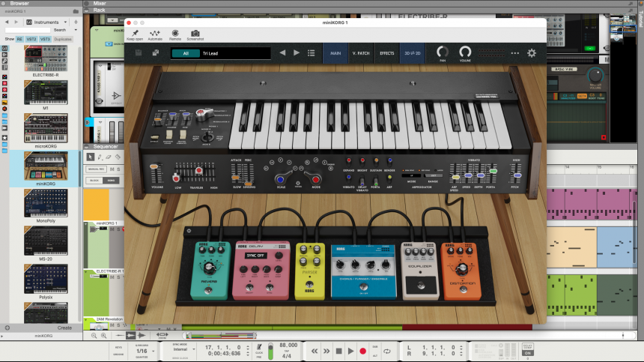This screenshot has width=644, height=362.
Task: Switch to the V. PATCH tab
Action: [361, 53]
